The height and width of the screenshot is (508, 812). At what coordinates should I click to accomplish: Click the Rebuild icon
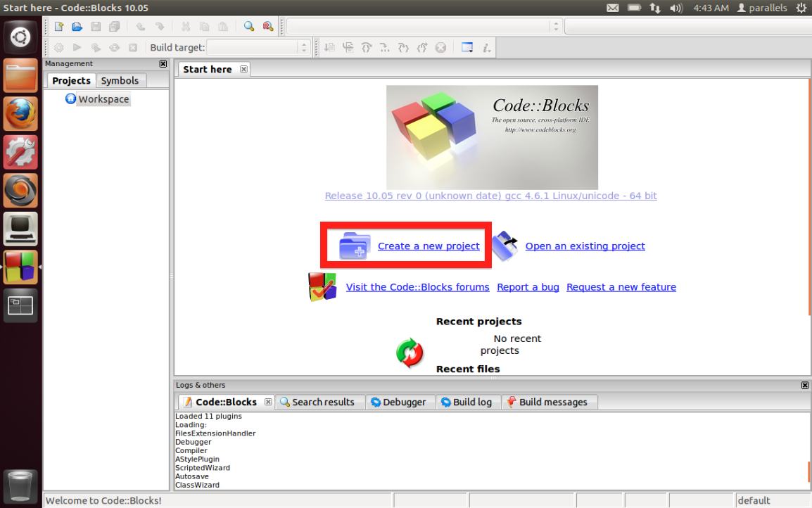(115, 48)
